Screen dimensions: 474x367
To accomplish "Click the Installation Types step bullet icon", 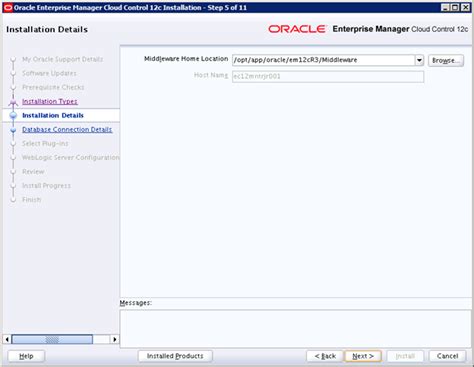I will tap(13, 102).
